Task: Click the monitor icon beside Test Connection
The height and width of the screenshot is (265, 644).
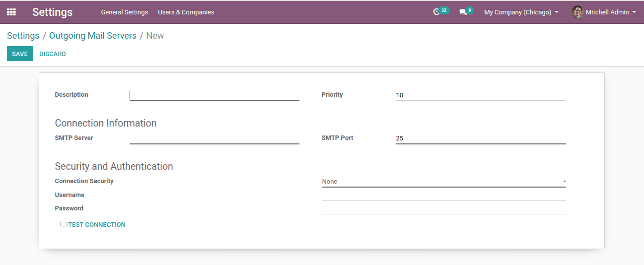Action: coord(64,225)
